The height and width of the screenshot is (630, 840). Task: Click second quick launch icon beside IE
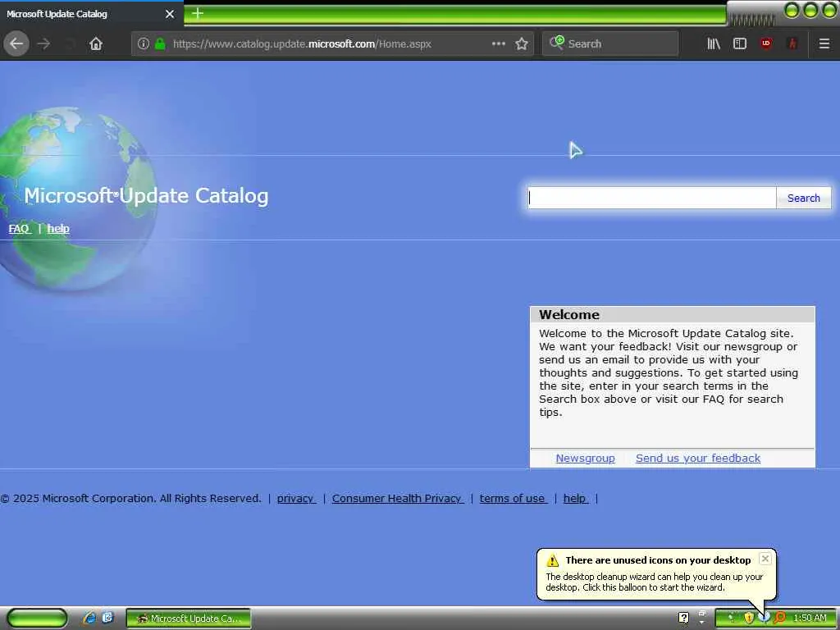click(x=107, y=618)
